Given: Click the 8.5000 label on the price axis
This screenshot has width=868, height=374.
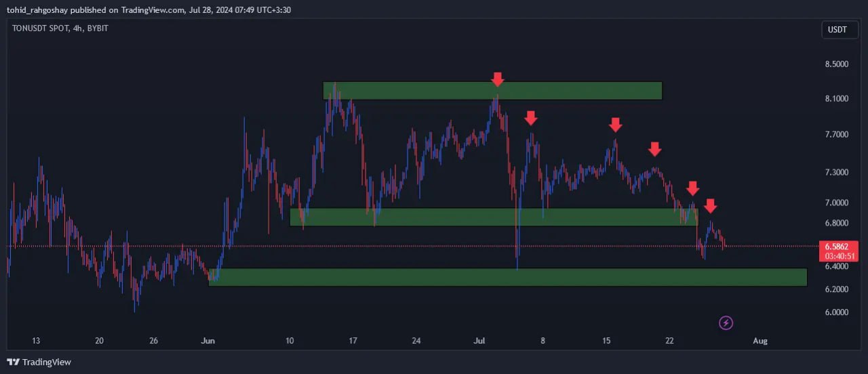Looking at the screenshot, I should coord(836,64).
